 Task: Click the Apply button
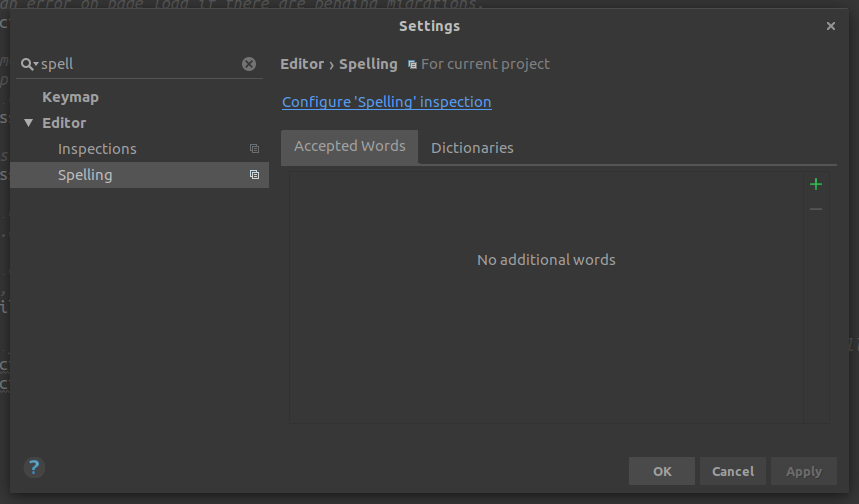(x=804, y=471)
